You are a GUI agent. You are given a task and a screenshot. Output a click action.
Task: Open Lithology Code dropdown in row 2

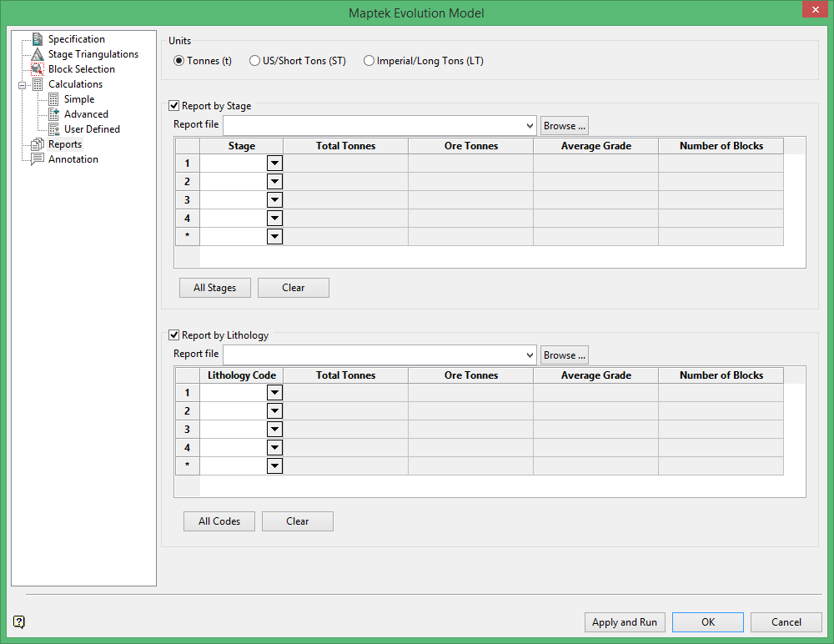(x=274, y=411)
